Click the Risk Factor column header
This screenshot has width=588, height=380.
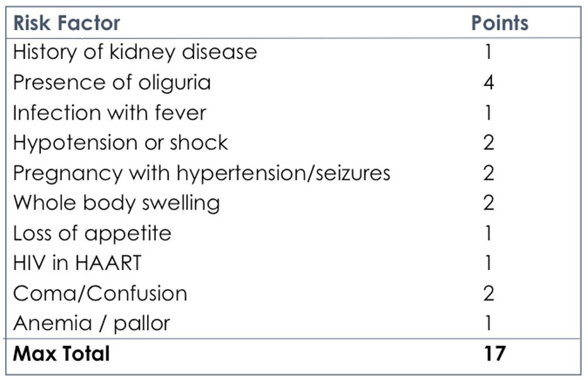(x=66, y=23)
